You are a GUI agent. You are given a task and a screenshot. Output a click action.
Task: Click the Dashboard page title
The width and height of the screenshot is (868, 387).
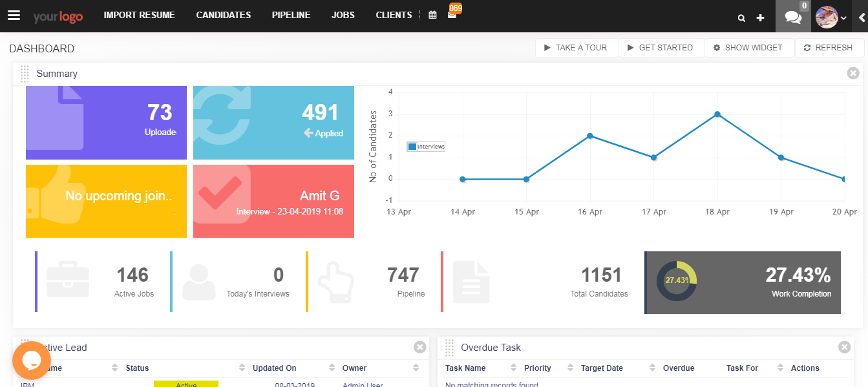pyautogui.click(x=42, y=48)
